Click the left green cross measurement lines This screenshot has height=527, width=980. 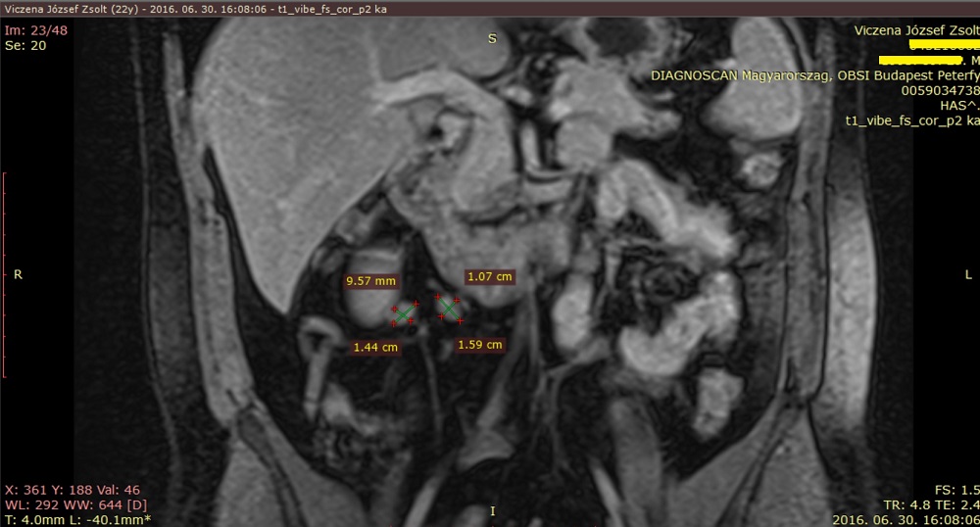405,312
